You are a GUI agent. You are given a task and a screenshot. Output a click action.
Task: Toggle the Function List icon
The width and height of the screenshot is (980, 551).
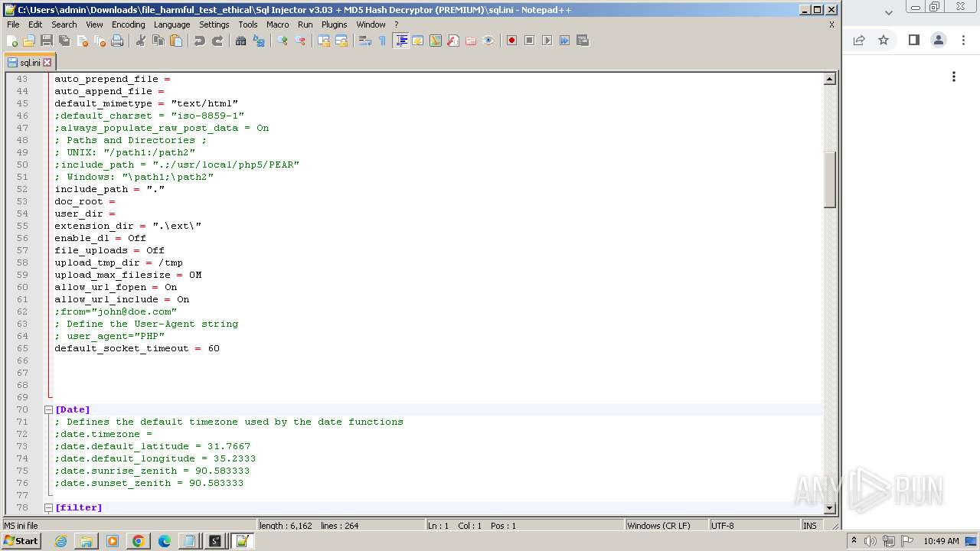[453, 41]
